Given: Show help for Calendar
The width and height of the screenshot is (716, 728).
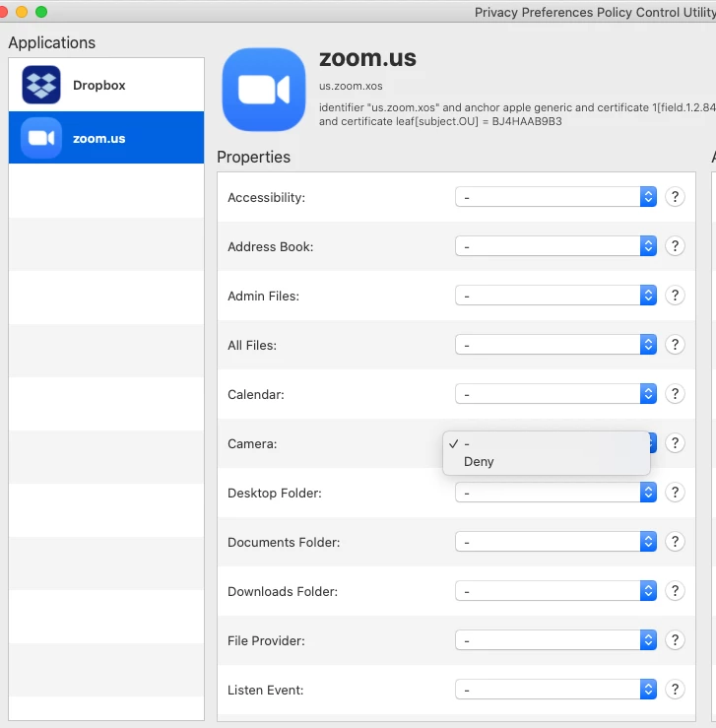Looking at the screenshot, I should click(x=675, y=394).
